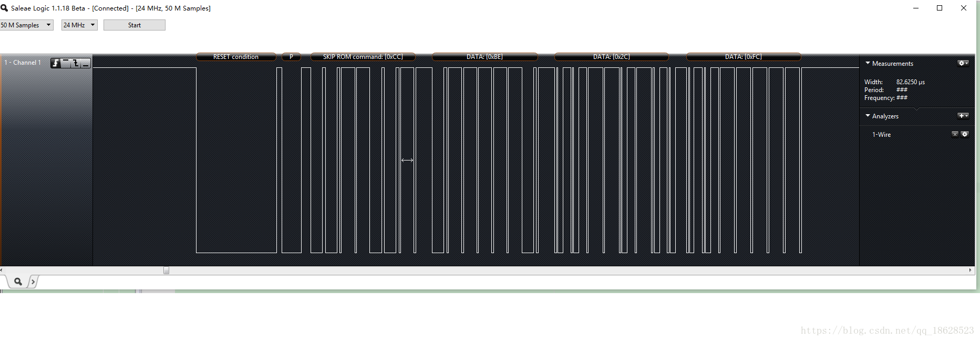Open the 24 MHz sample rate dropdown
This screenshot has width=980, height=341.
(x=79, y=25)
